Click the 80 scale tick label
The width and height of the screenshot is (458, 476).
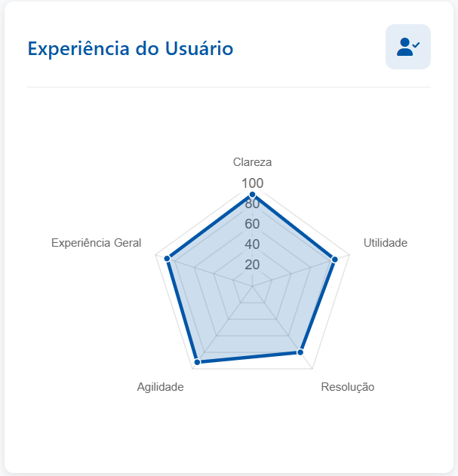[252, 204]
